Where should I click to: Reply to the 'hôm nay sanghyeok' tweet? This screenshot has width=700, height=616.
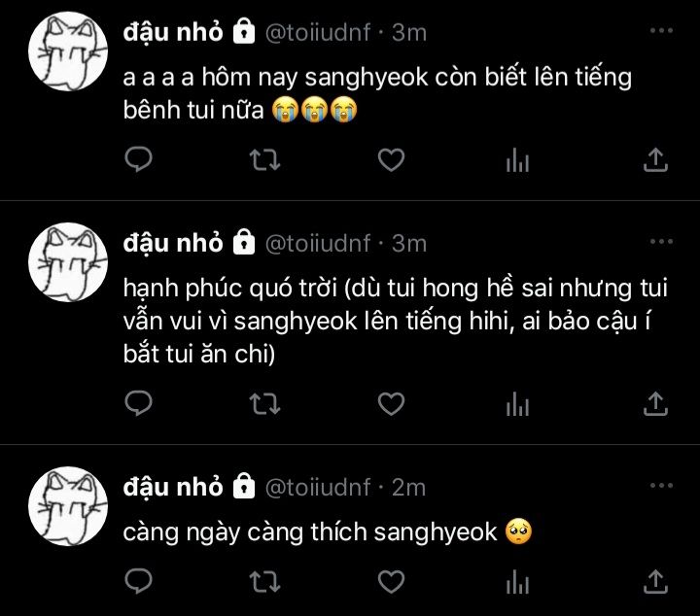(x=138, y=159)
